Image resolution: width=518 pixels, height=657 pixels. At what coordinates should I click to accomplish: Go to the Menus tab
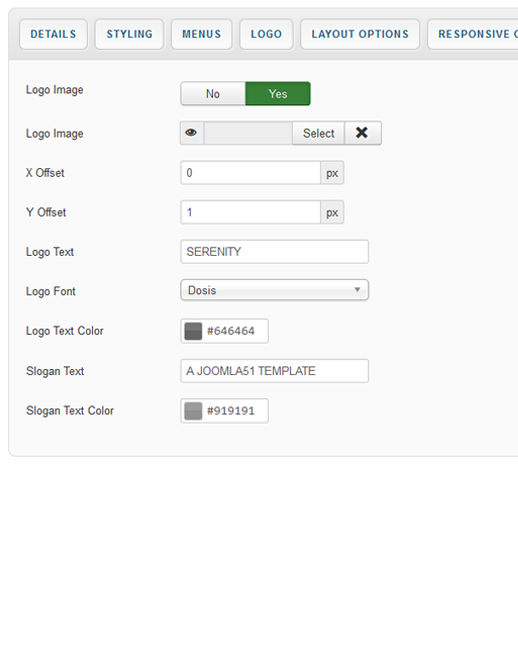point(202,34)
